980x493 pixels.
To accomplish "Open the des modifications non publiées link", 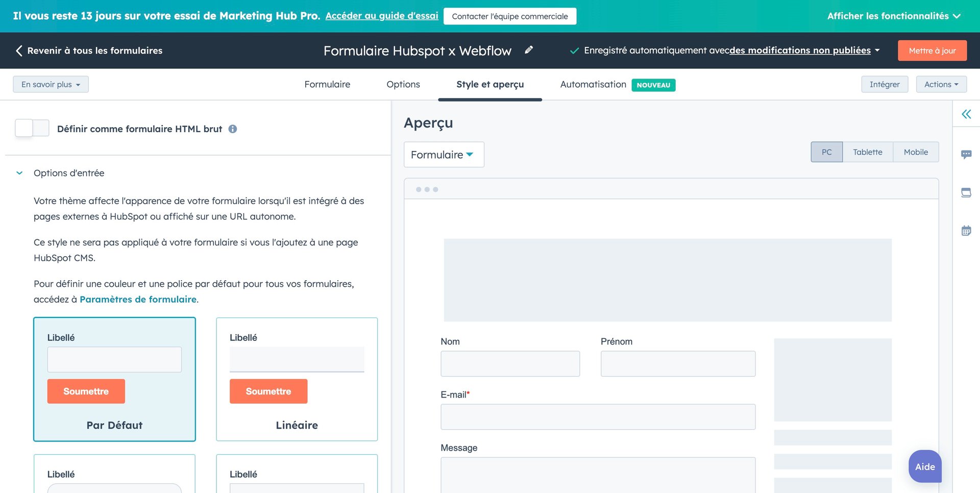I will [x=800, y=50].
